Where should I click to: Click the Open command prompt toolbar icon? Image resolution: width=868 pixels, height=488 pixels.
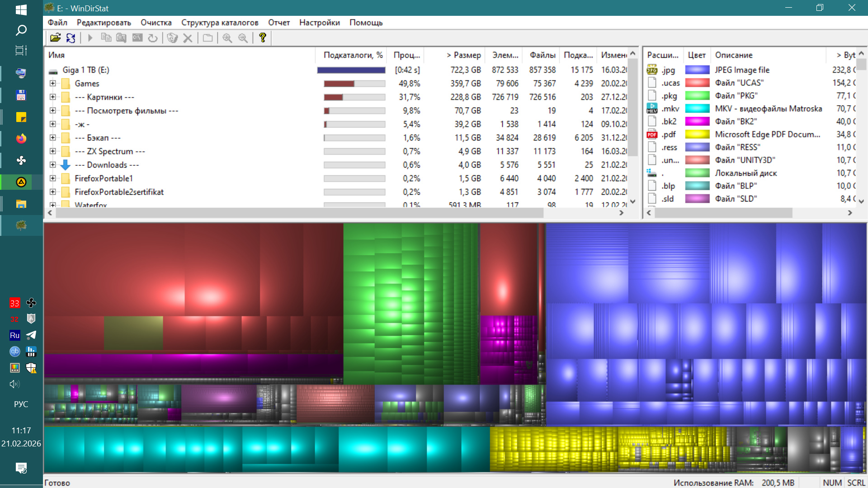coord(137,38)
